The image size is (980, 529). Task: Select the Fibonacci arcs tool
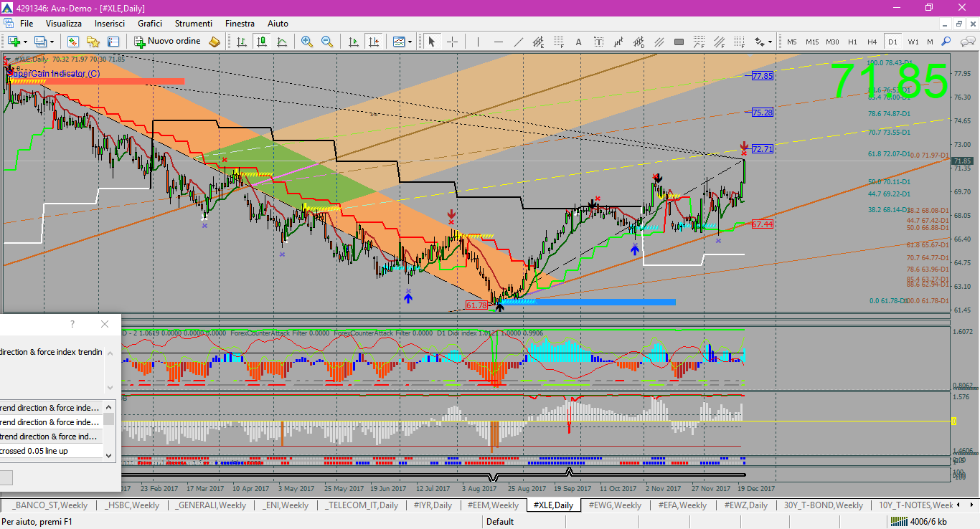tap(699, 42)
